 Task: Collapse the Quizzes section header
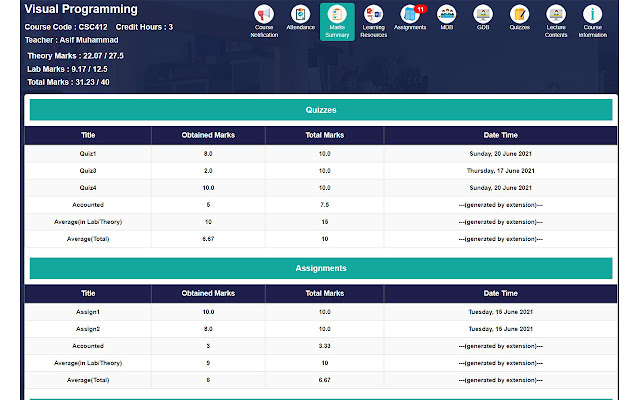coord(320,110)
